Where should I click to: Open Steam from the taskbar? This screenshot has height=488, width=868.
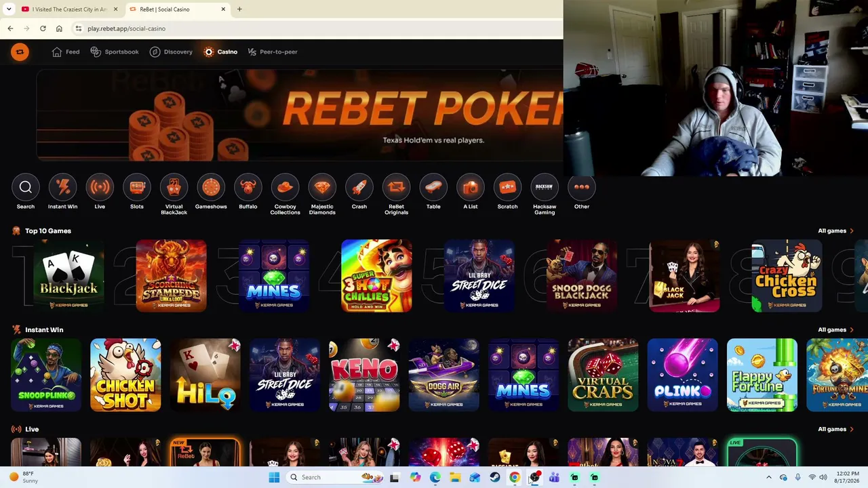pyautogui.click(x=494, y=477)
